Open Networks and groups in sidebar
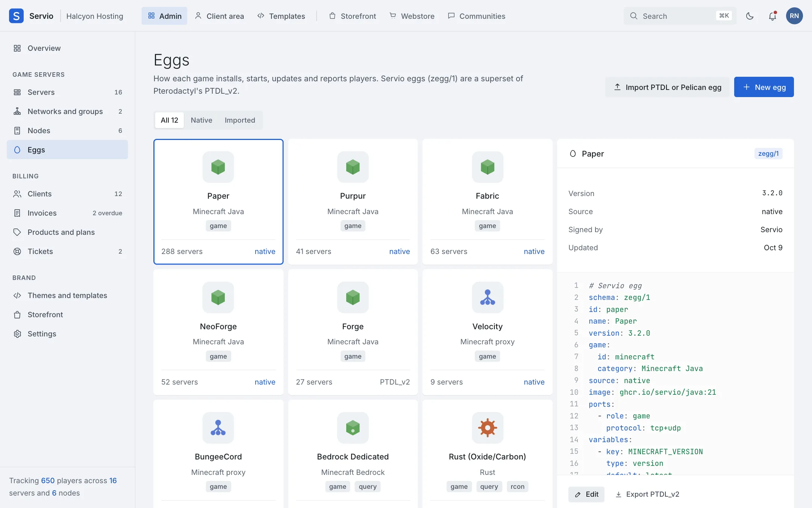Screen dimensions: 812x508 coord(67,111)
